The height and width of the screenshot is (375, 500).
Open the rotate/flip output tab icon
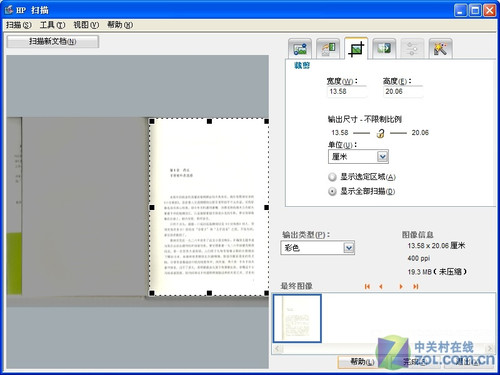point(328,49)
